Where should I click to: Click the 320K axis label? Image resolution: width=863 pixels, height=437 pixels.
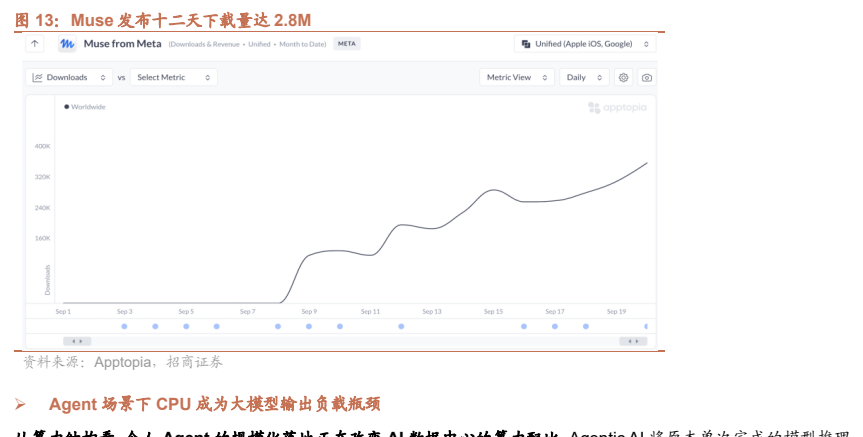click(42, 177)
